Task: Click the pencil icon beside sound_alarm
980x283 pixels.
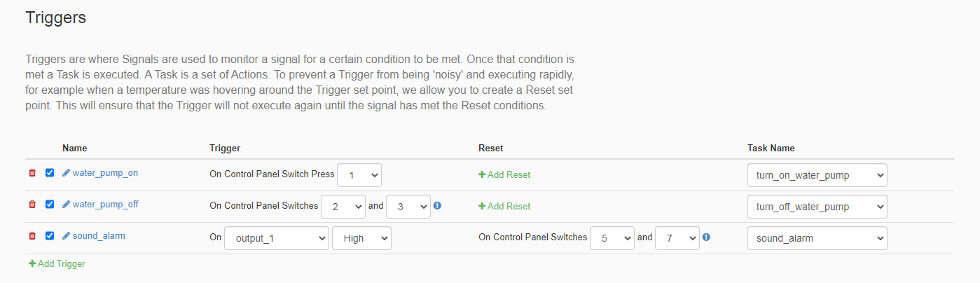Action: pos(67,236)
